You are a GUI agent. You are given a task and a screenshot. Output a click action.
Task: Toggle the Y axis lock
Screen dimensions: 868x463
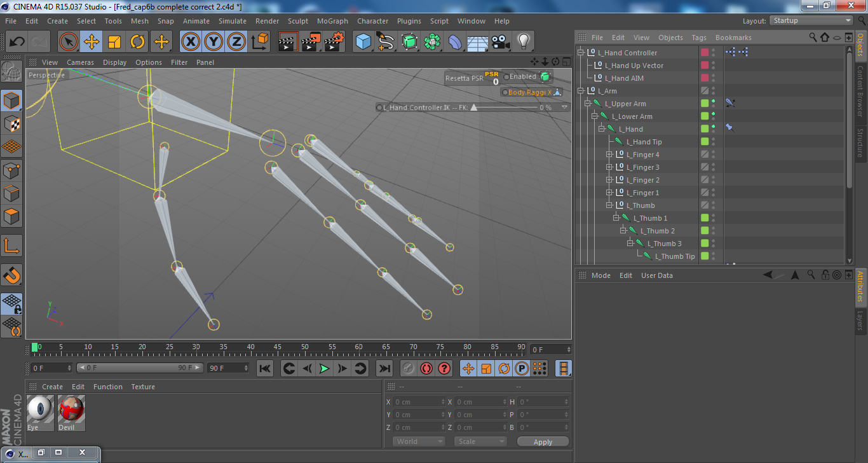click(214, 42)
